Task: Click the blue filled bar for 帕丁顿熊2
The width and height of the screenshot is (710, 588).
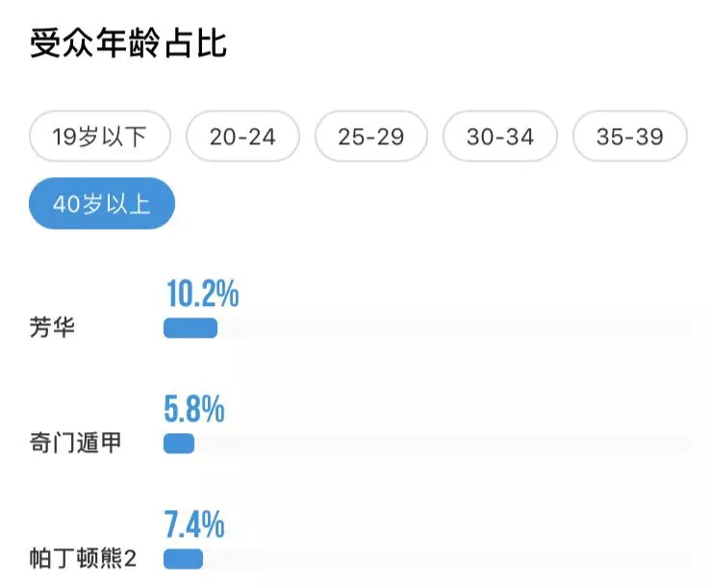Action: click(x=184, y=559)
